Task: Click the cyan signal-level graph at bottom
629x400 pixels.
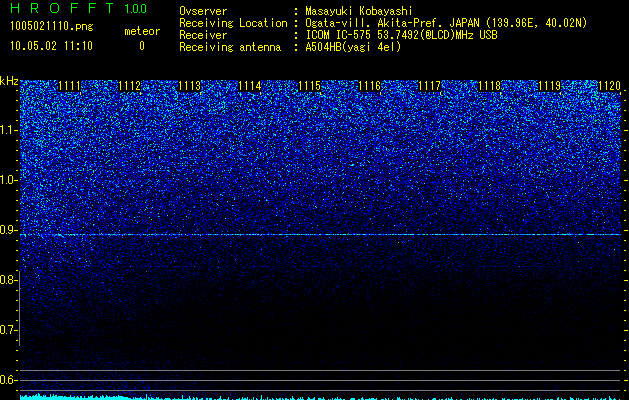Action: pos(320,397)
